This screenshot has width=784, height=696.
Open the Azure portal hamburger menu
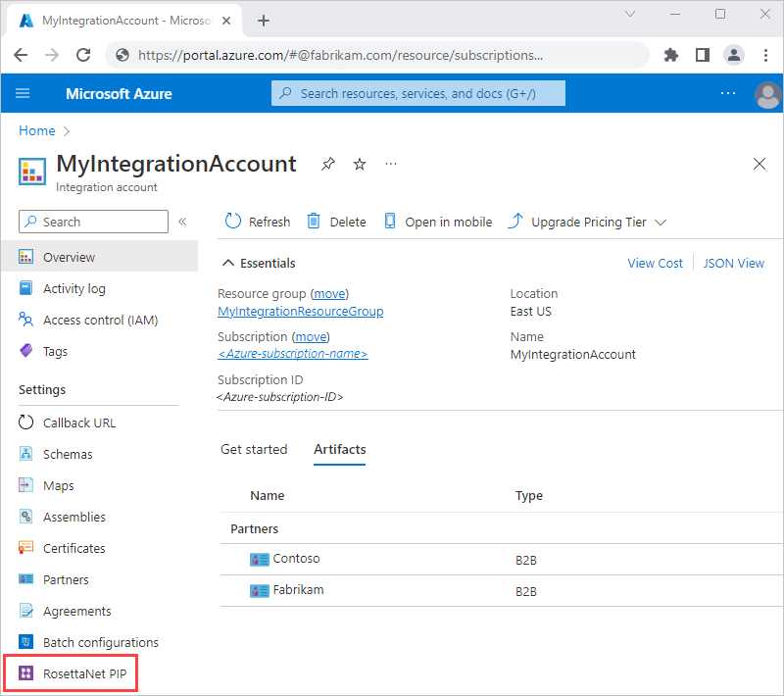tap(24, 94)
